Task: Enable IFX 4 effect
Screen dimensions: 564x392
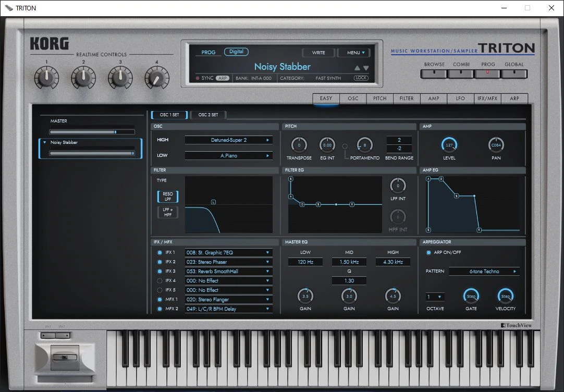Action: [160, 281]
